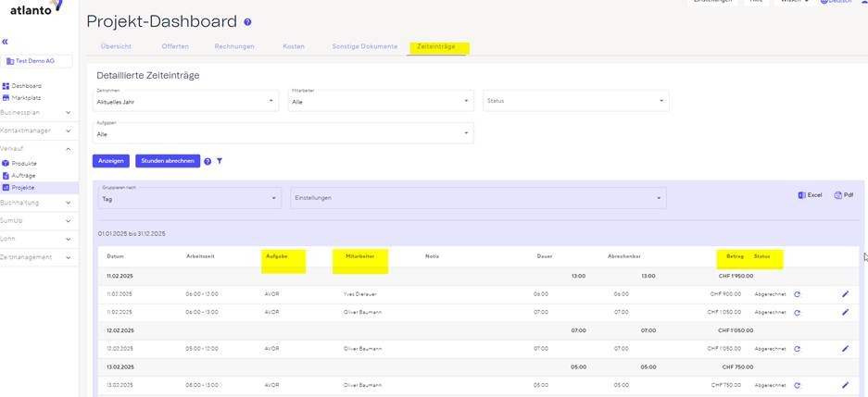The width and height of the screenshot is (868, 397).
Task: Click the Mitarbeiter column header
Action: (x=359, y=256)
